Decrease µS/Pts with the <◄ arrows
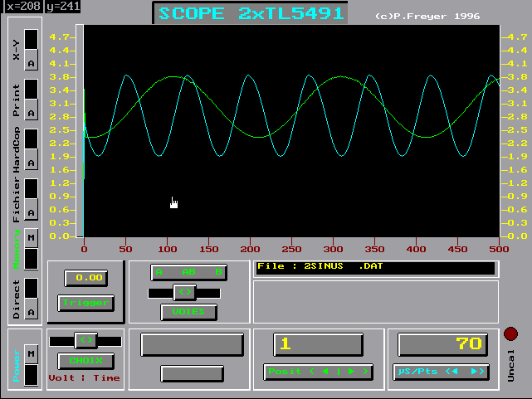The width and height of the screenshot is (532, 399). (x=451, y=371)
